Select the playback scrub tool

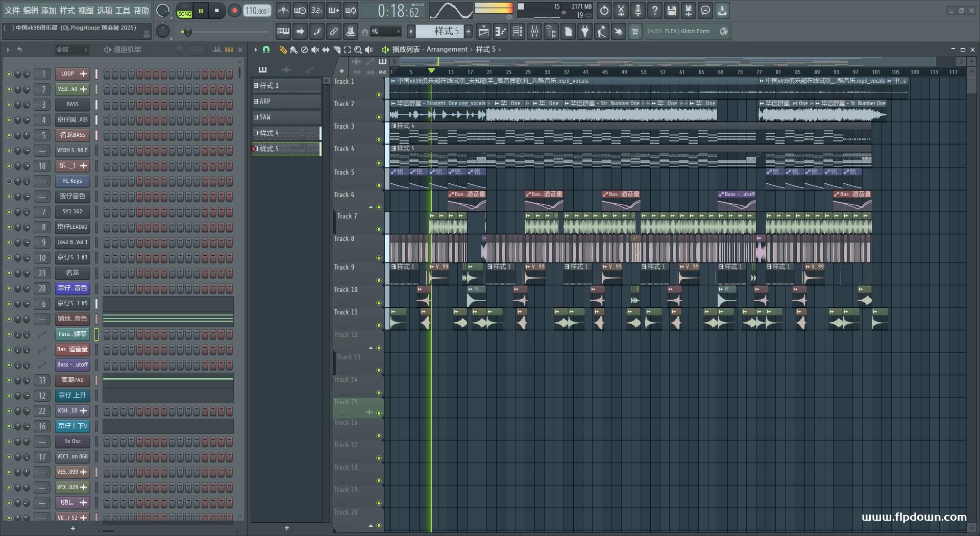pos(369,50)
